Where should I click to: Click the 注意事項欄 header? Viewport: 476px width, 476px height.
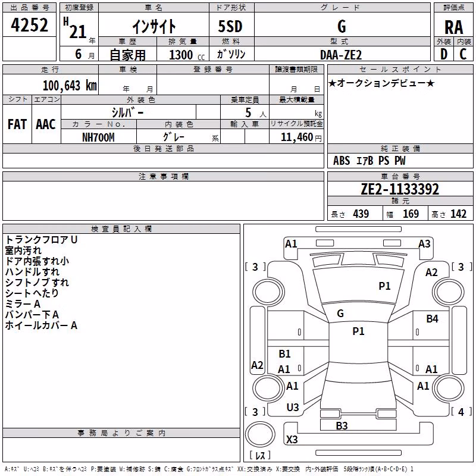click(163, 176)
